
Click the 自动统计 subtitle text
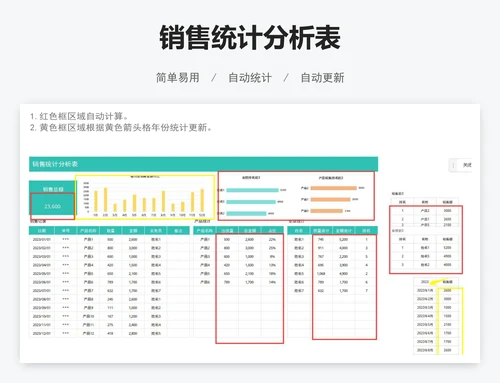[250, 78]
